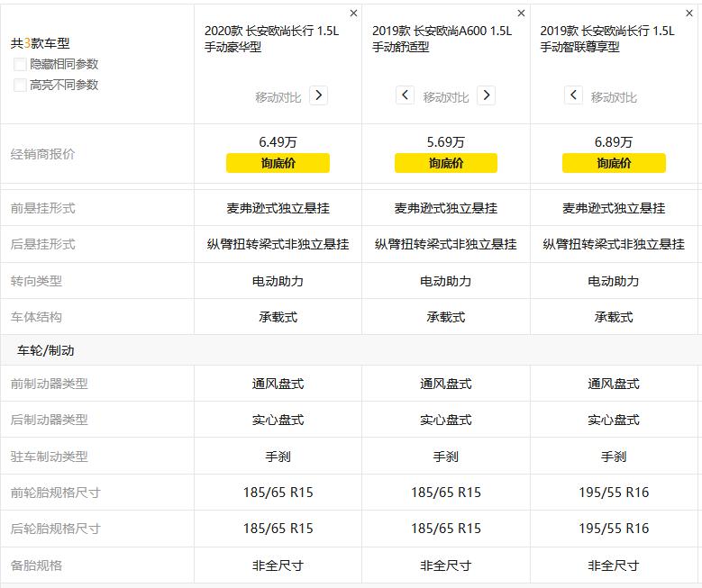Select 麦弗逊式独立悬挂 in the 2020款 column
Image resolution: width=702 pixels, height=588 pixels.
[278, 208]
